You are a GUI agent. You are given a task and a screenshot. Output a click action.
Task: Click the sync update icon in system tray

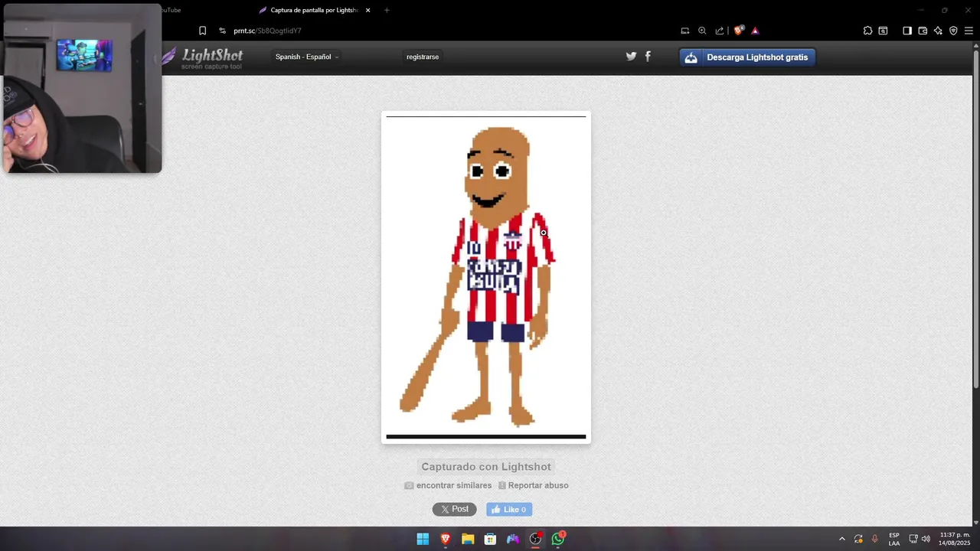coord(858,539)
